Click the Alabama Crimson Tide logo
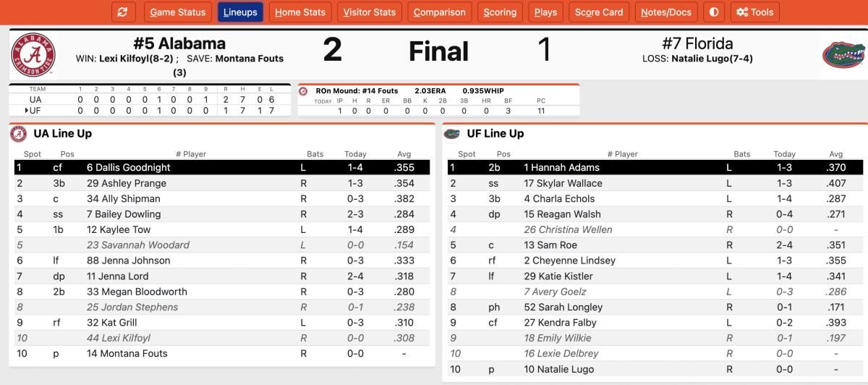 (x=33, y=55)
